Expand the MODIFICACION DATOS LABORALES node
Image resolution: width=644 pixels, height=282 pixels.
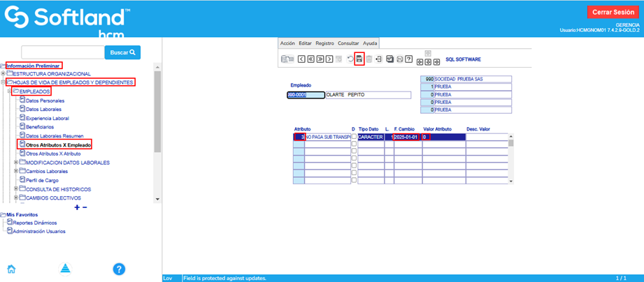tap(16, 163)
